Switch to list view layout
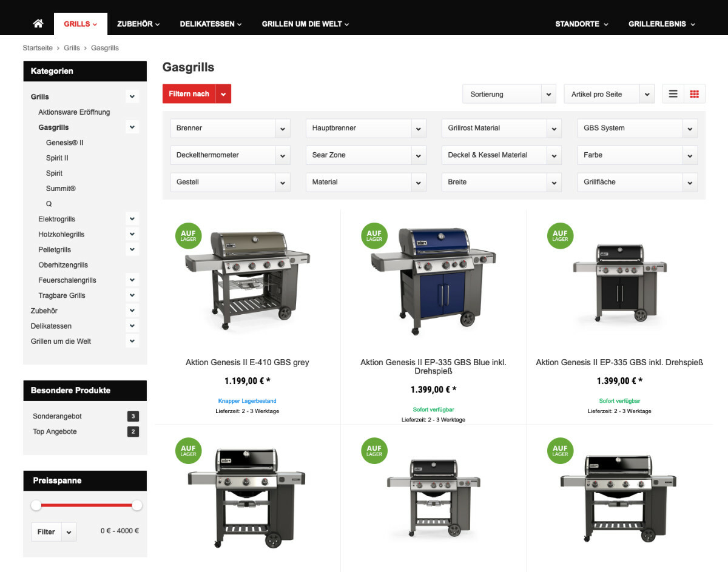 673,94
